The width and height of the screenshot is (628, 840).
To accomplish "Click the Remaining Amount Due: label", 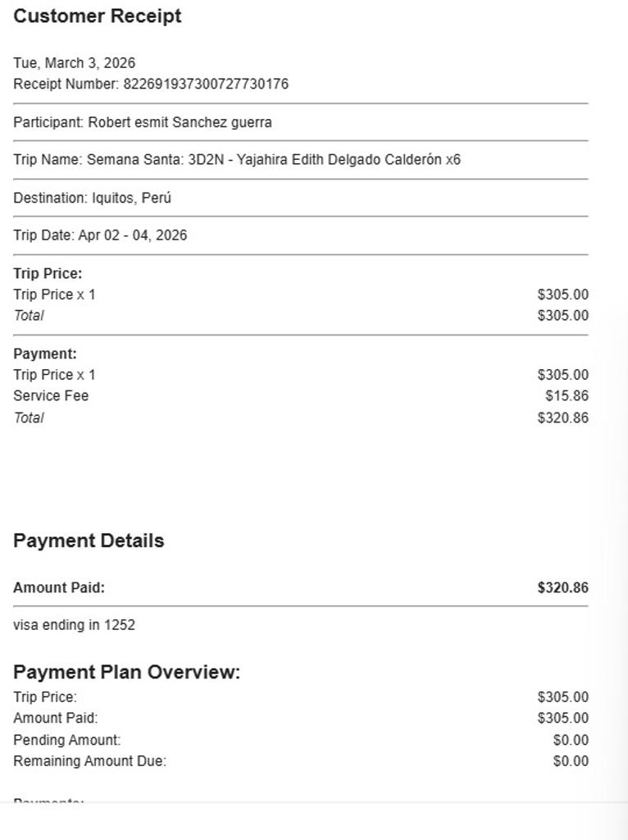I will point(89,761).
